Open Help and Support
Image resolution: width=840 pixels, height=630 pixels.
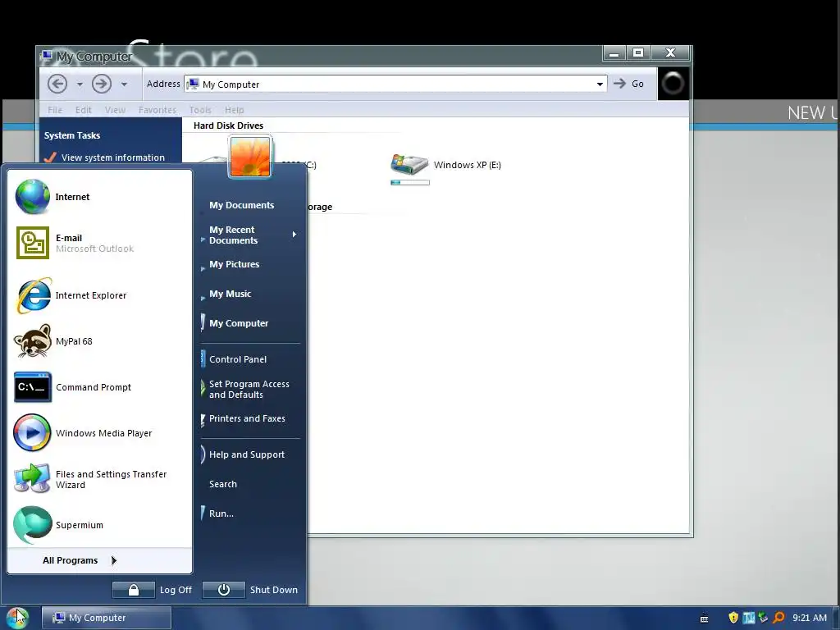coord(247,454)
